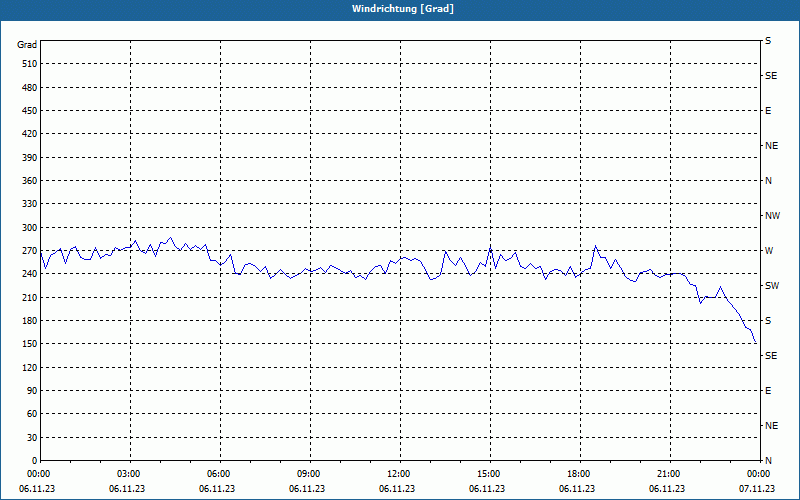Click the 06.11.23 date under 12:00
Screen dimensions: 800x500
[x=397, y=489]
